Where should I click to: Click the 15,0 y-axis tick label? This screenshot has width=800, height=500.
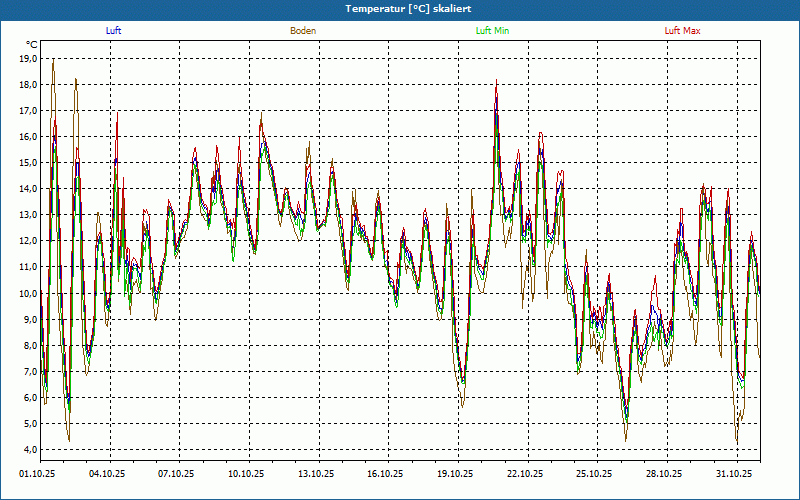[x=28, y=163]
